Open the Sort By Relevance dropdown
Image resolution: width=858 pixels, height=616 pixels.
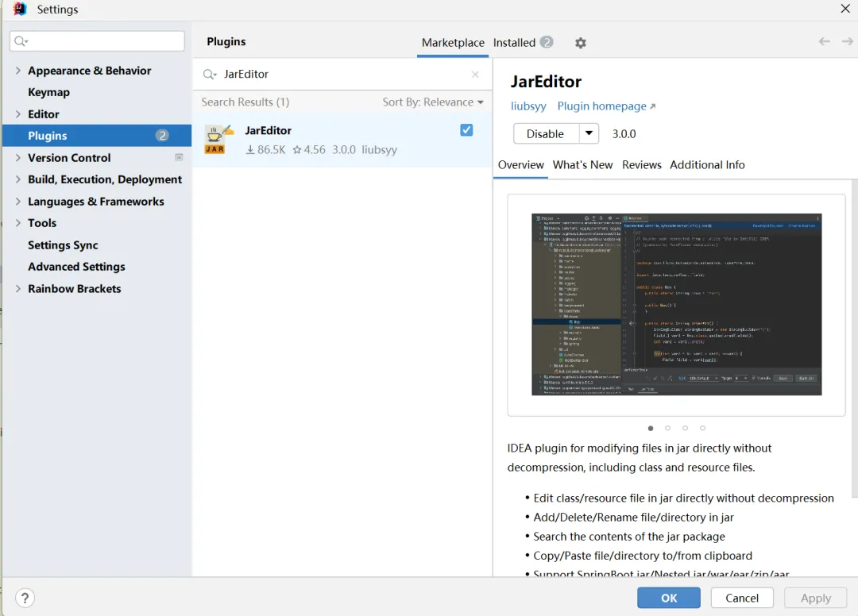point(433,102)
